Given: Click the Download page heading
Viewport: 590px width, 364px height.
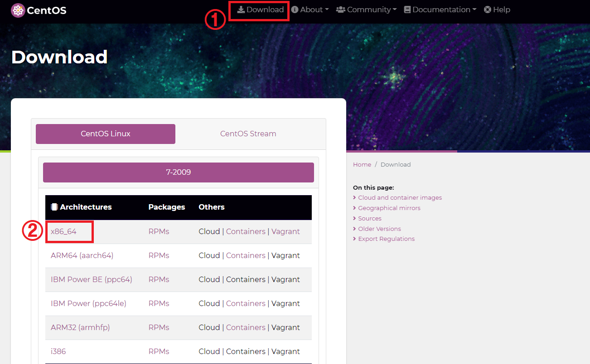Looking at the screenshot, I should point(59,57).
